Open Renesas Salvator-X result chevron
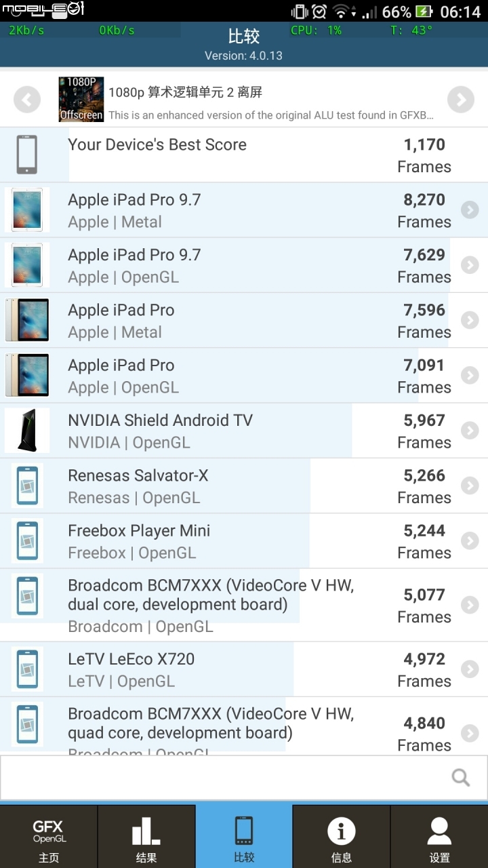 click(470, 486)
